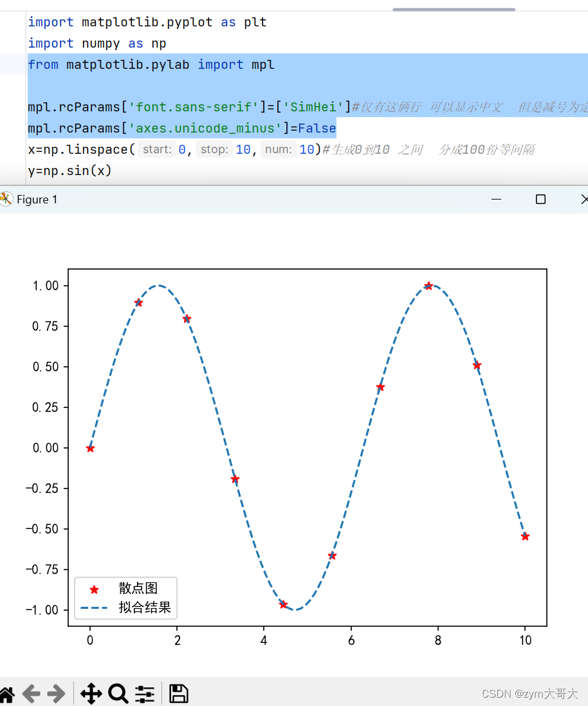Minimize the Figure 1 window

[x=496, y=199]
